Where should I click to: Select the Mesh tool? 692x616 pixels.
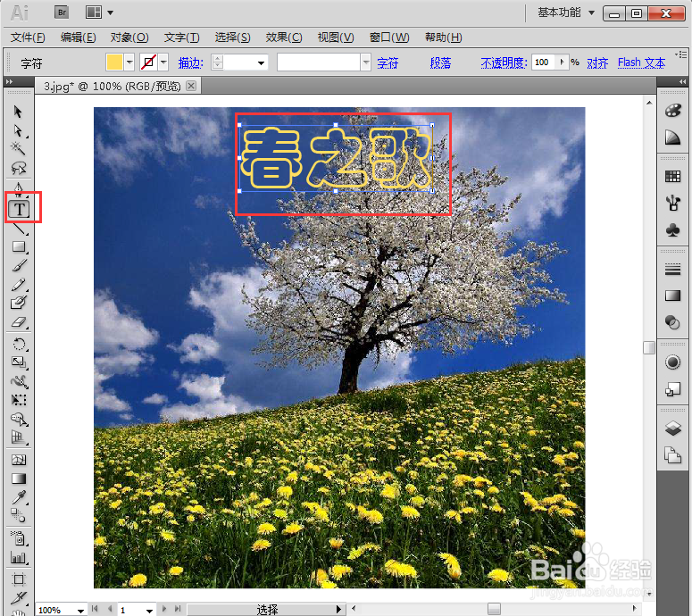[19, 460]
